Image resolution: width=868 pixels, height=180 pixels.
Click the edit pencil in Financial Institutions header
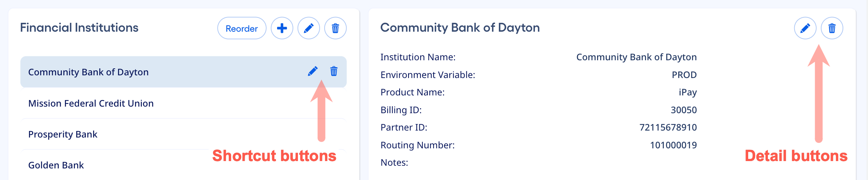coord(309,28)
